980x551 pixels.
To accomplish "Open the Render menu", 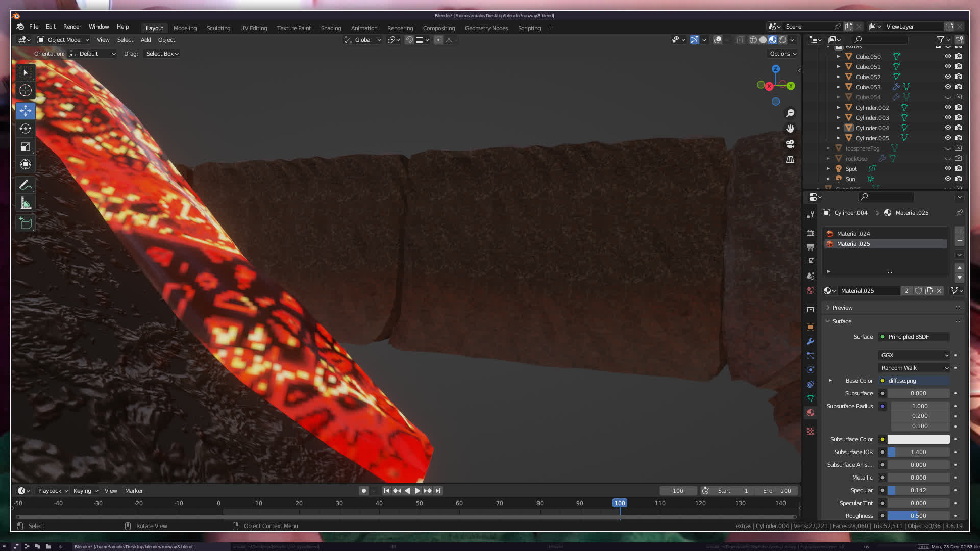I will coord(72,27).
